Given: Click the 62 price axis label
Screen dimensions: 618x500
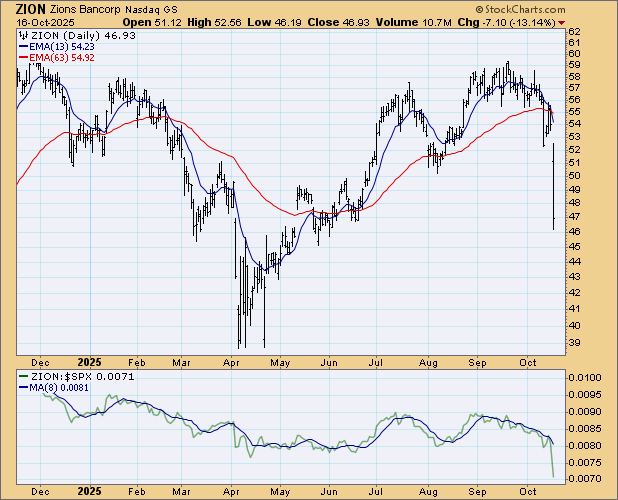Looking at the screenshot, I should (x=574, y=32).
